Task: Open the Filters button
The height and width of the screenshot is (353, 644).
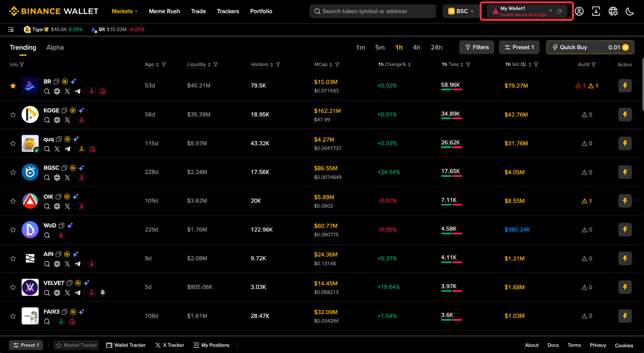Action: 477,47
